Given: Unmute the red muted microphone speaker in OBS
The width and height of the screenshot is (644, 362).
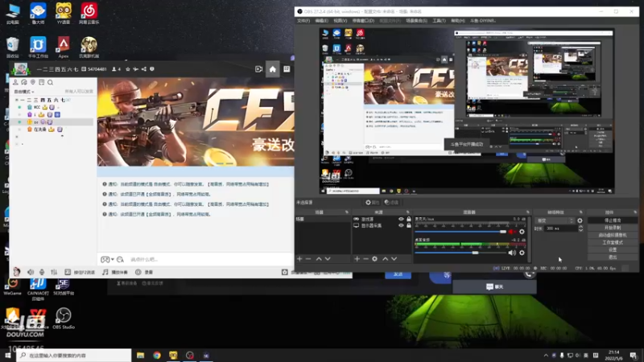Looking at the screenshot, I should tap(512, 232).
